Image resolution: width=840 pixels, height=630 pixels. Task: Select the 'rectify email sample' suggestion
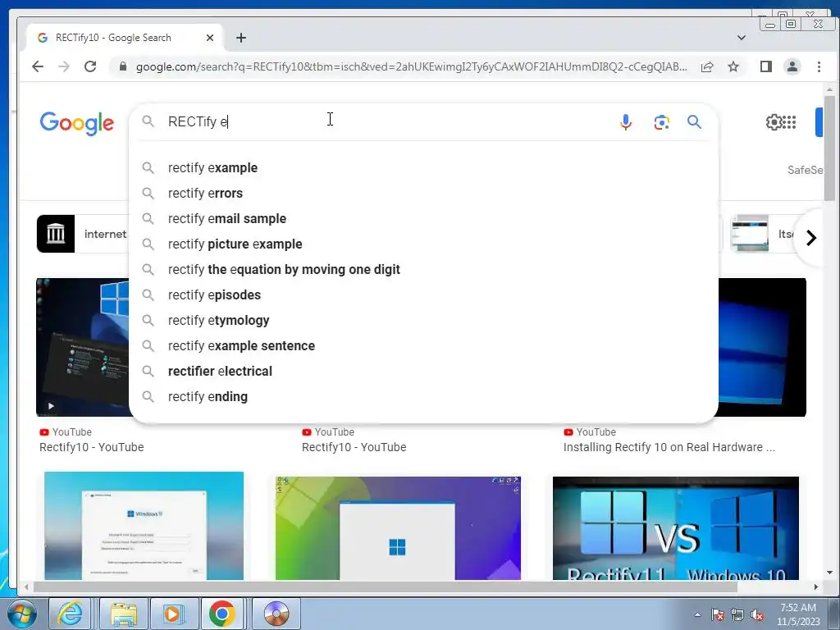pyautogui.click(x=423, y=218)
